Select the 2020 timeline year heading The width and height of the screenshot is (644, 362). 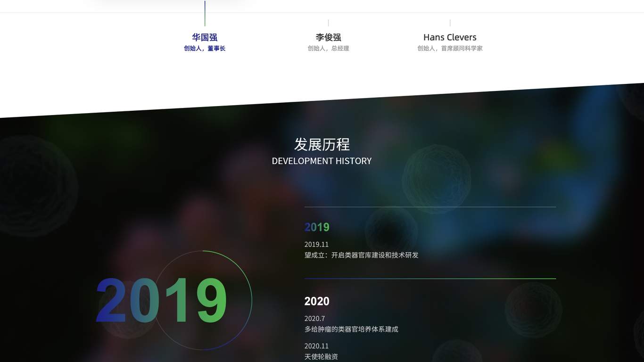pyautogui.click(x=317, y=301)
